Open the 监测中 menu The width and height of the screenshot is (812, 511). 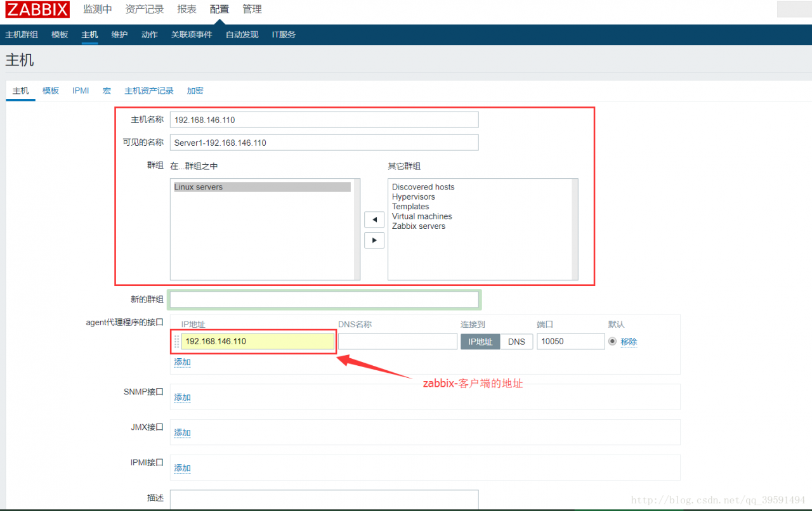tap(97, 9)
